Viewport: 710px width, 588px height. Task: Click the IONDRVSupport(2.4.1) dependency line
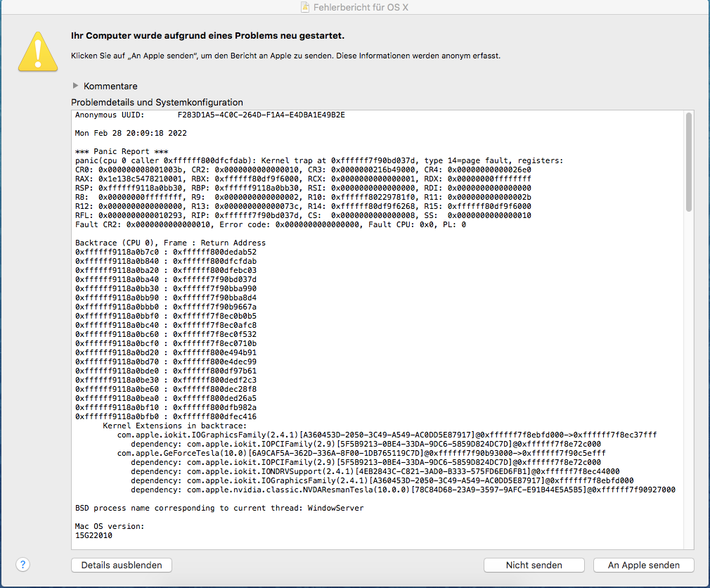click(375, 471)
